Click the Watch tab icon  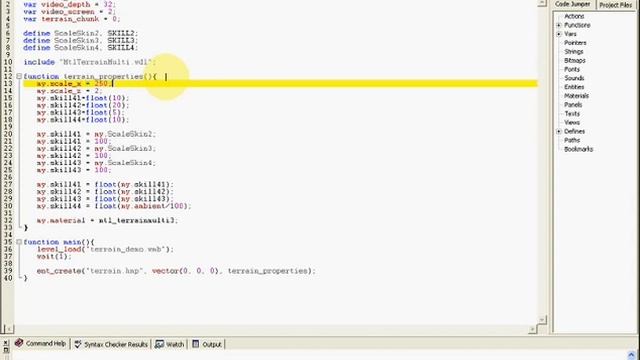coord(159,344)
